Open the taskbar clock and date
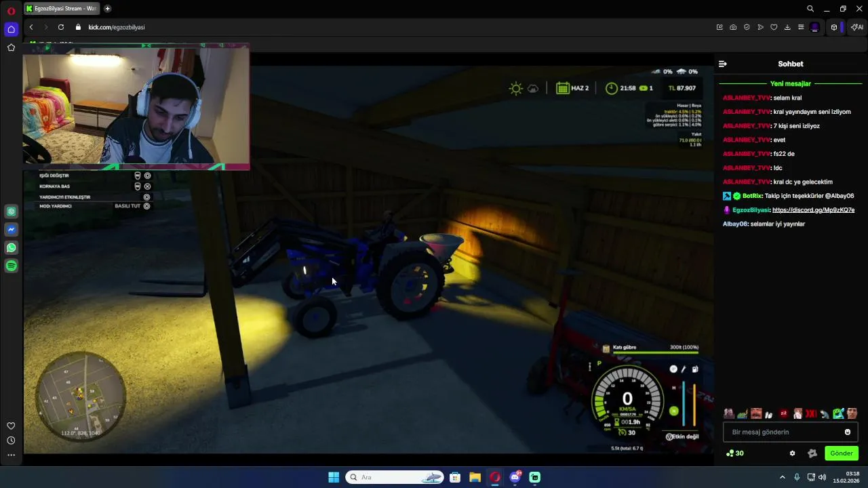Image resolution: width=868 pixels, height=488 pixels. 846,477
